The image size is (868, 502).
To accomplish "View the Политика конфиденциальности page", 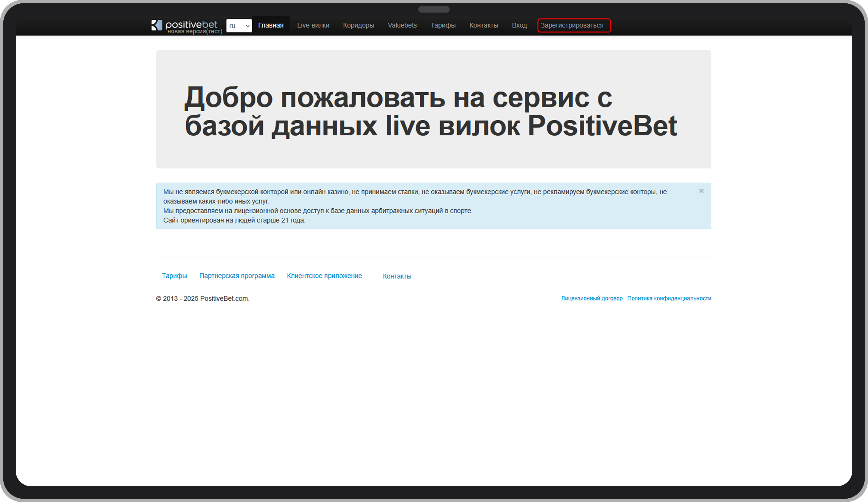I will pos(669,298).
